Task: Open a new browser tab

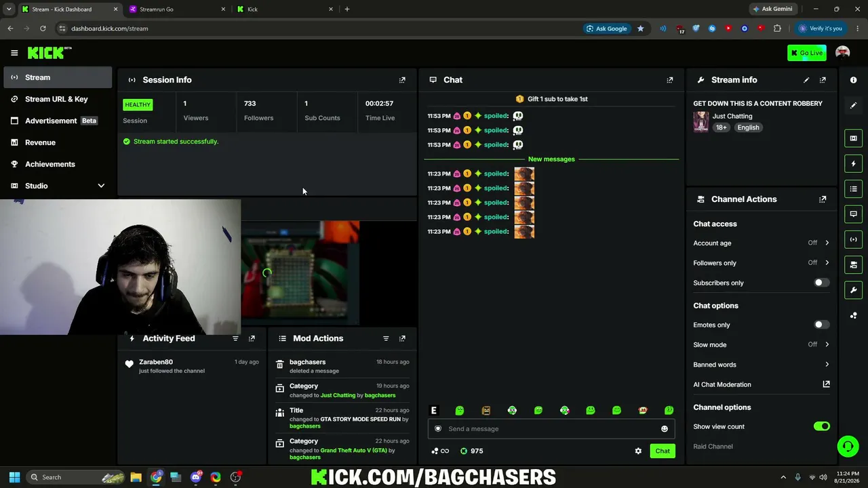Action: (x=347, y=9)
